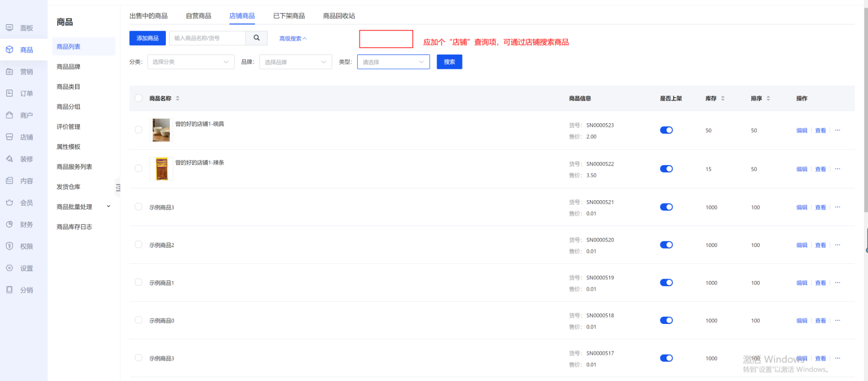Open the 设置 settings sidebar icon
This screenshot has width=868, height=381.
click(10, 268)
